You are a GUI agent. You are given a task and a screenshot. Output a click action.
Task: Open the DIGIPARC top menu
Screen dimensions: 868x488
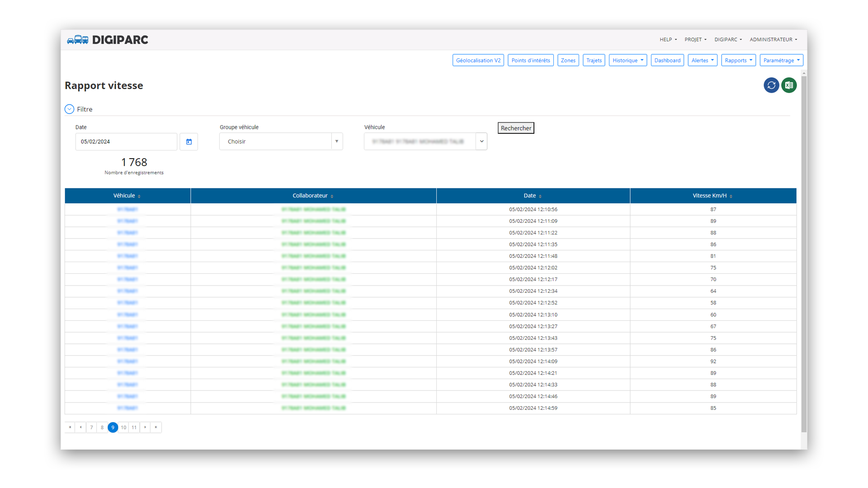728,40
